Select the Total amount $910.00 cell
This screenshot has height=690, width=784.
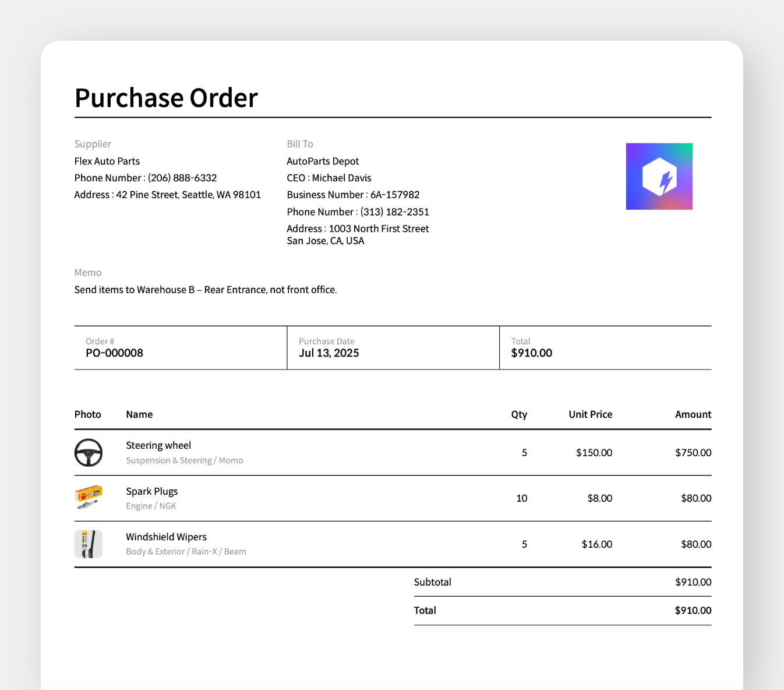pyautogui.click(x=531, y=353)
